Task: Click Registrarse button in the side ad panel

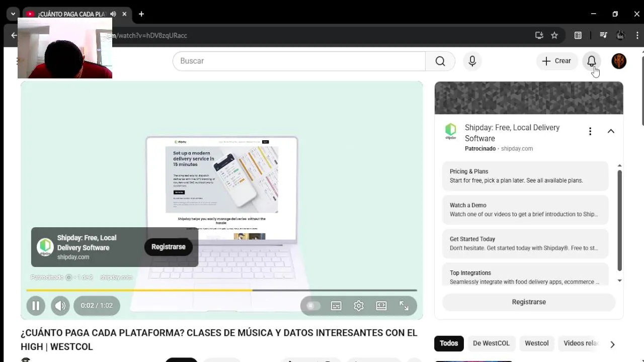Action: point(529,302)
